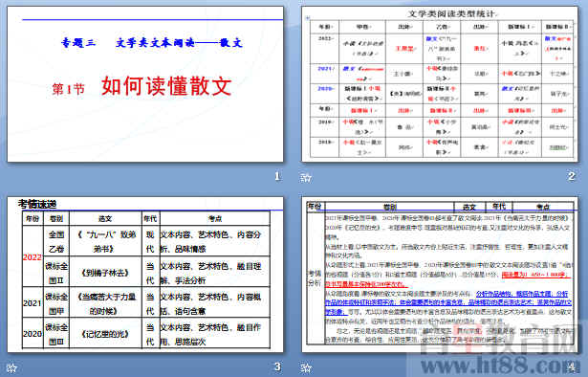
Task: Click the animation star icon under slide 4
Action: (x=306, y=367)
